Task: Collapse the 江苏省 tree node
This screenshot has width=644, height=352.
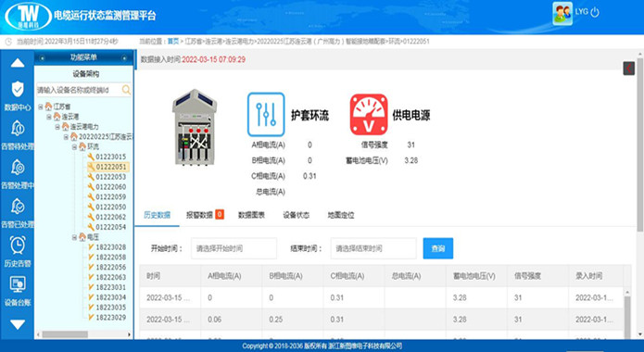Action: tap(40, 107)
